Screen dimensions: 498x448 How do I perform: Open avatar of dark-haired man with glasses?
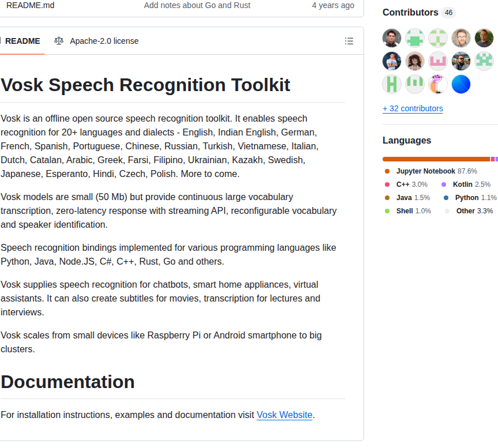pos(392,38)
